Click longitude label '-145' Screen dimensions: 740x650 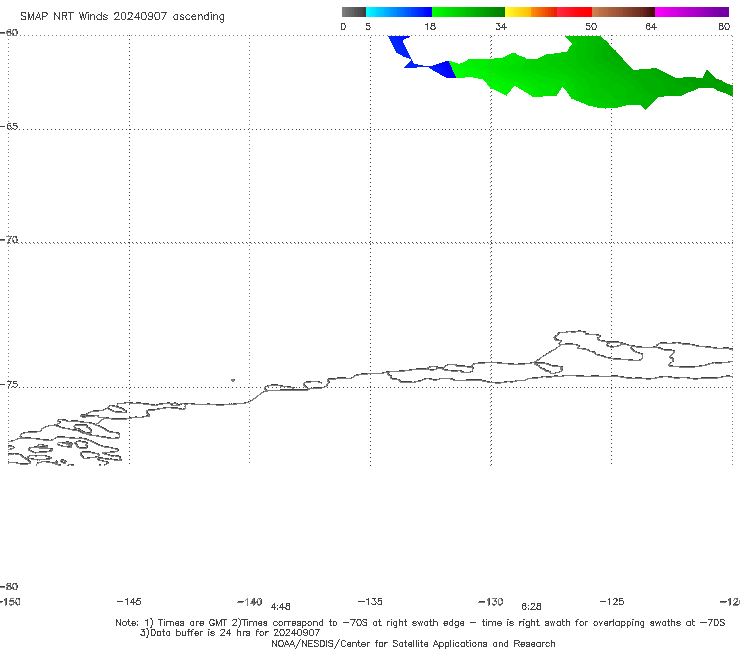tap(129, 601)
